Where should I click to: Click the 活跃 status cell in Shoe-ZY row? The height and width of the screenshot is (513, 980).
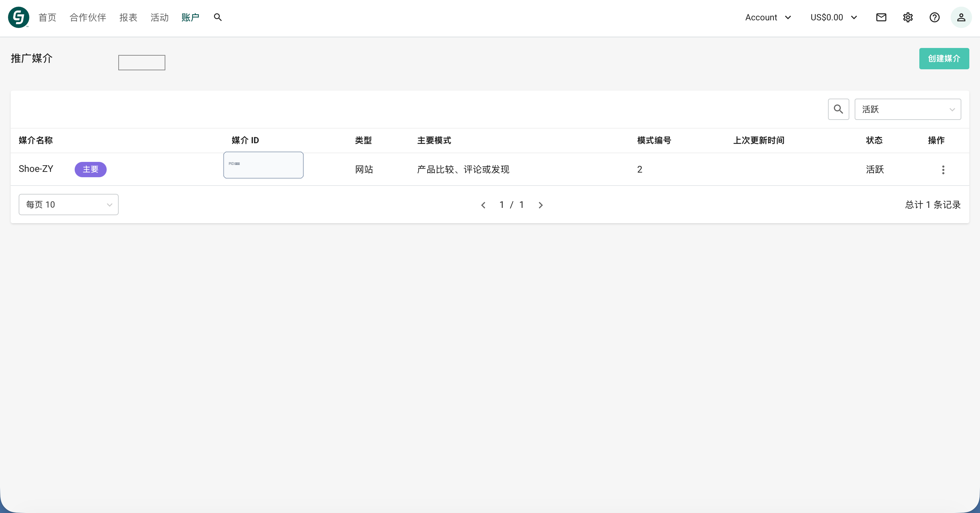point(875,170)
